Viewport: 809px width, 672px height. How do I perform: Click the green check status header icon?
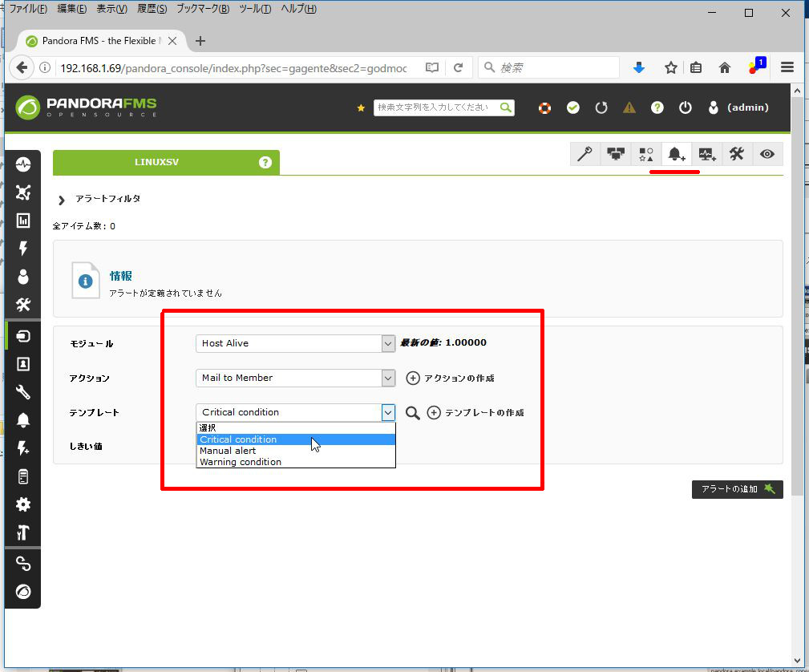pyautogui.click(x=573, y=107)
